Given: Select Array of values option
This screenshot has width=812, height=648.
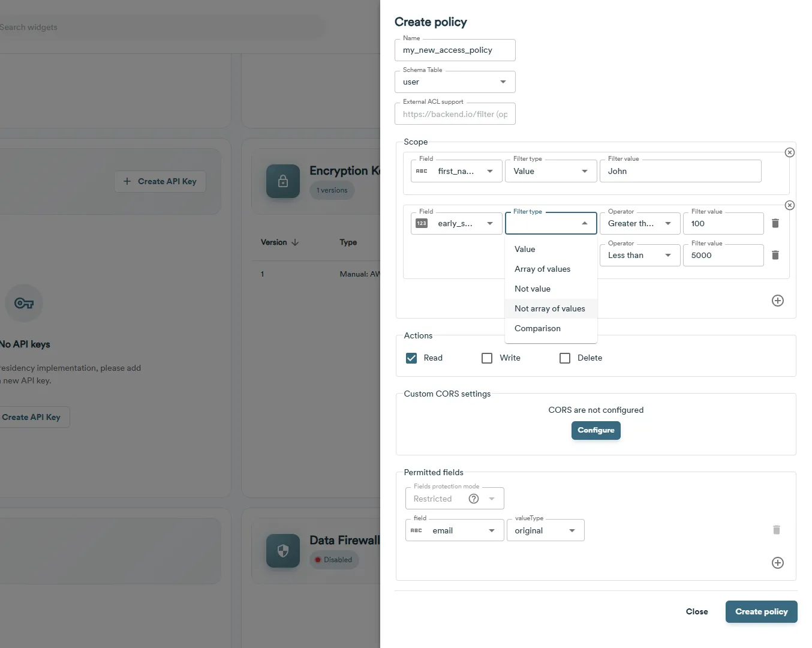Looking at the screenshot, I should [551, 269].
